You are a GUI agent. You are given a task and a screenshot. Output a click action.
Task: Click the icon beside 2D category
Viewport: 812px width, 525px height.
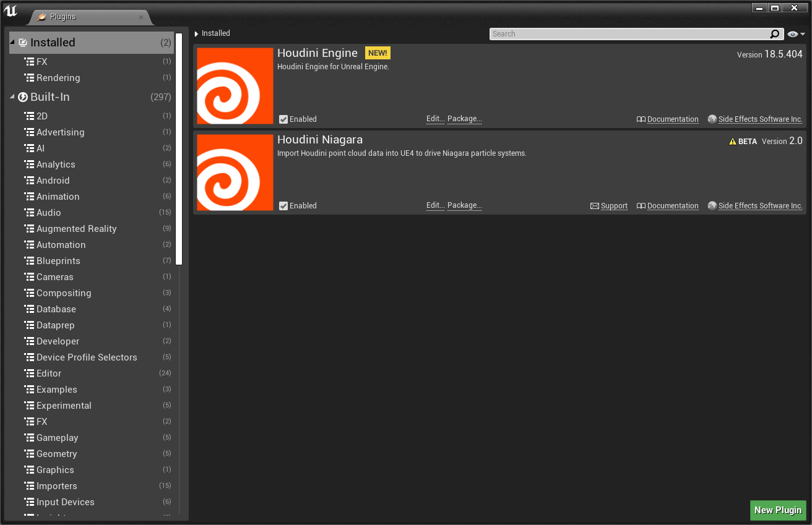point(29,116)
